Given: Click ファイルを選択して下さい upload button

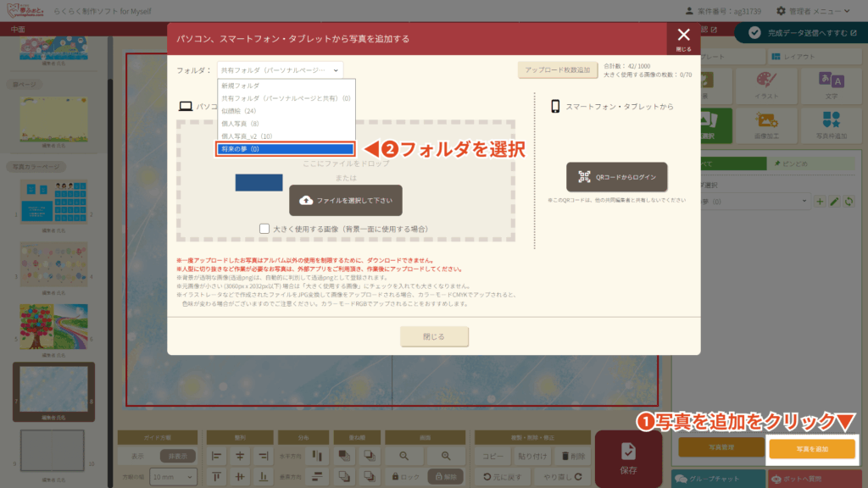Looking at the screenshot, I should [x=345, y=201].
